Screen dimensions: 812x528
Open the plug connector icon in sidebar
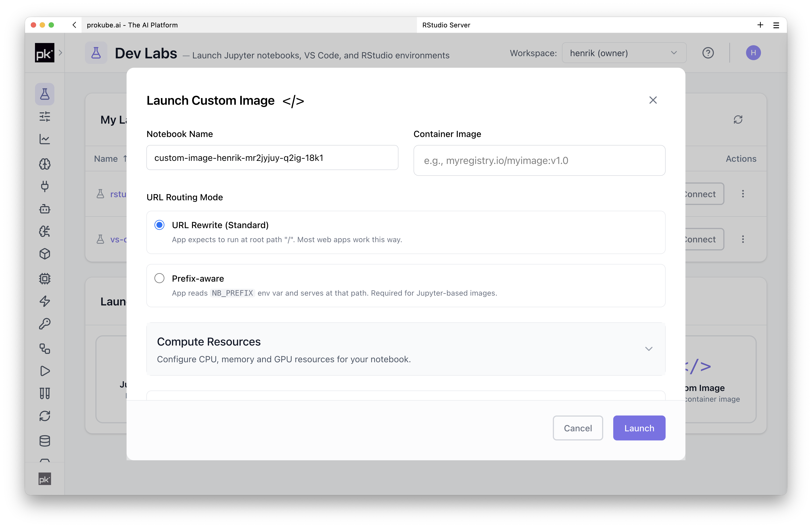click(45, 186)
